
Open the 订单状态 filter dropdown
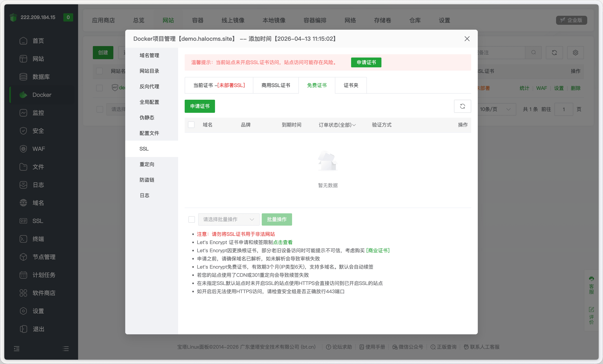[x=337, y=125]
